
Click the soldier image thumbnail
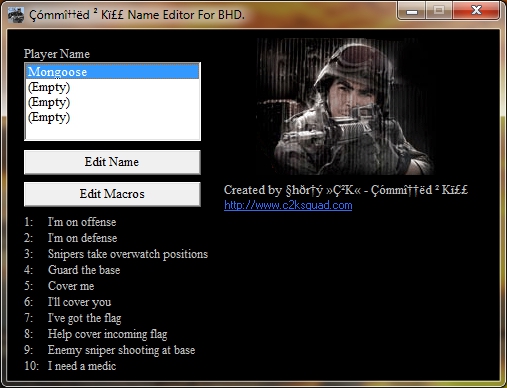pyautogui.click(x=345, y=107)
